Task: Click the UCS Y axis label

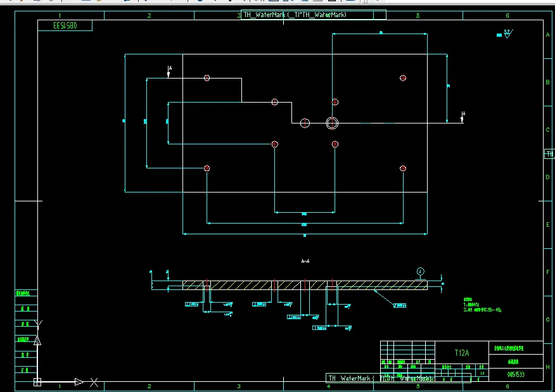Action: coord(39,324)
